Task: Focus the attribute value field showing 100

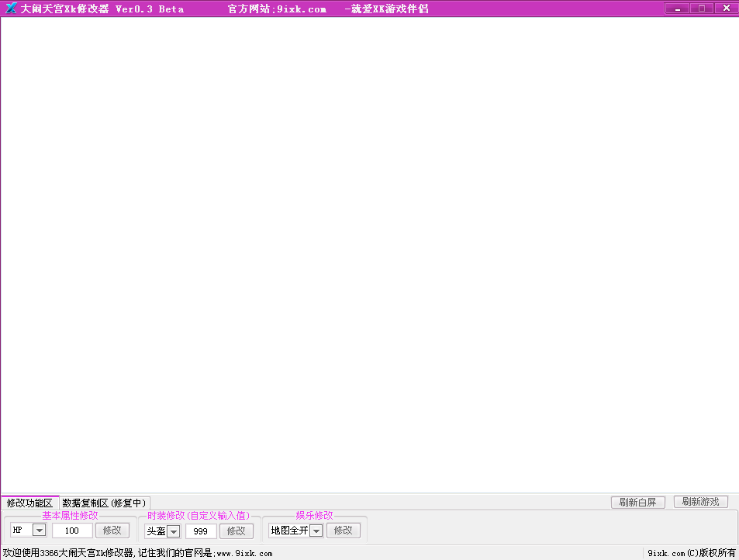Action: coord(72,531)
